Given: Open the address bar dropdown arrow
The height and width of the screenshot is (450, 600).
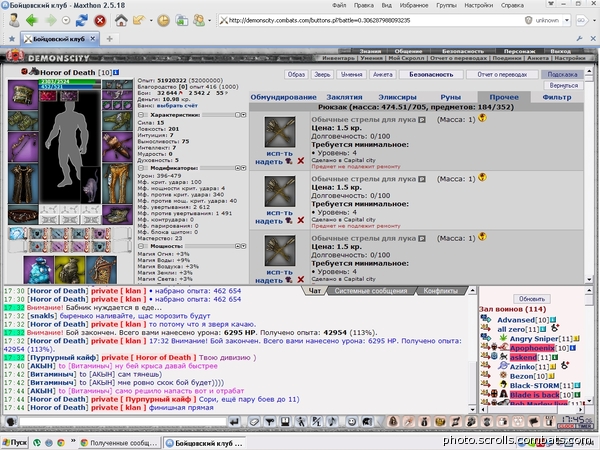Looking at the screenshot, I should click(567, 20).
